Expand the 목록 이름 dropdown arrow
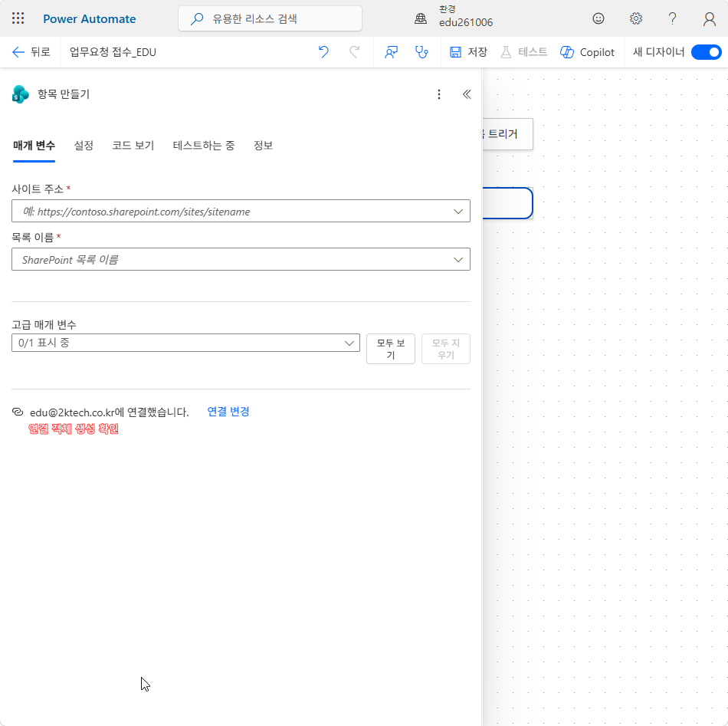This screenshot has height=726, width=728. pos(457,260)
